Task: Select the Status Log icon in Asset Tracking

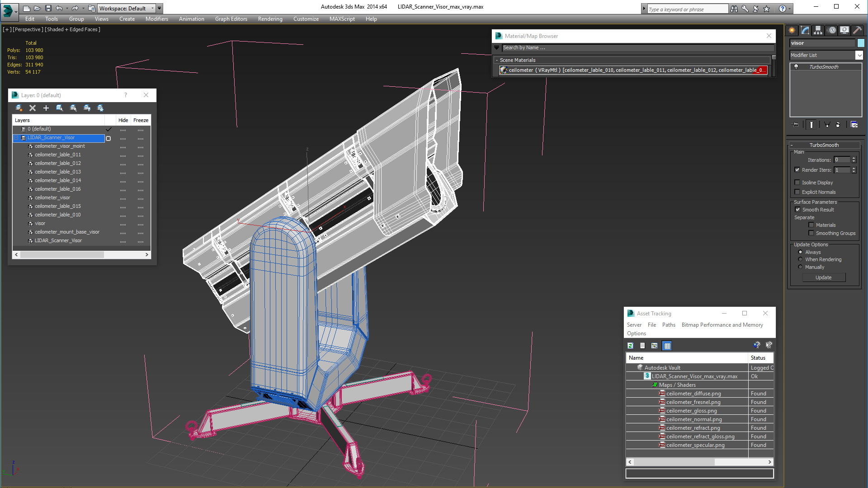Action: click(x=642, y=346)
